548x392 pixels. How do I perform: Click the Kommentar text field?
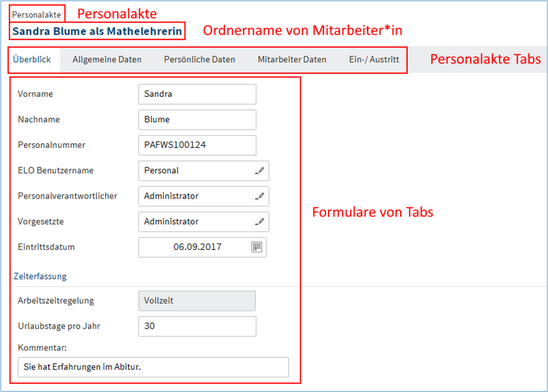(153, 367)
